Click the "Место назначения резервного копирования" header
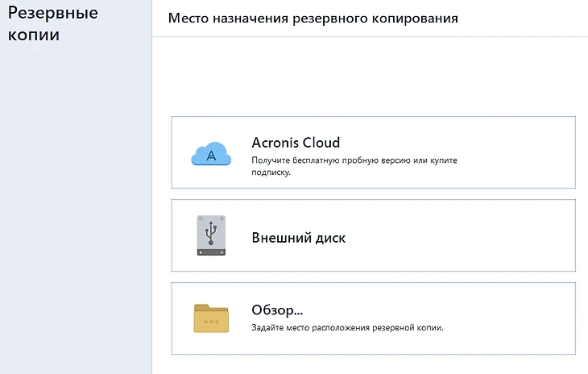The width and height of the screenshot is (588, 374). coord(313,19)
